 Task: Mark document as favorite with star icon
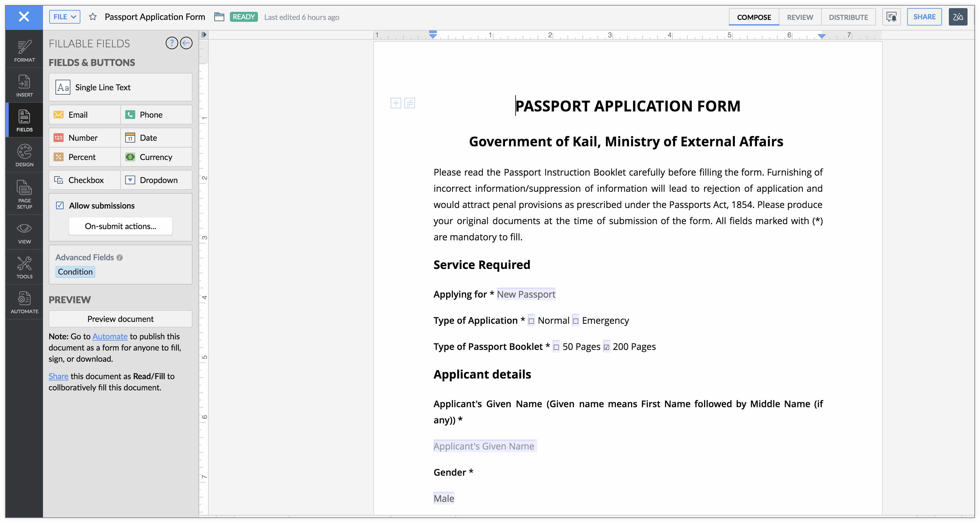[93, 17]
